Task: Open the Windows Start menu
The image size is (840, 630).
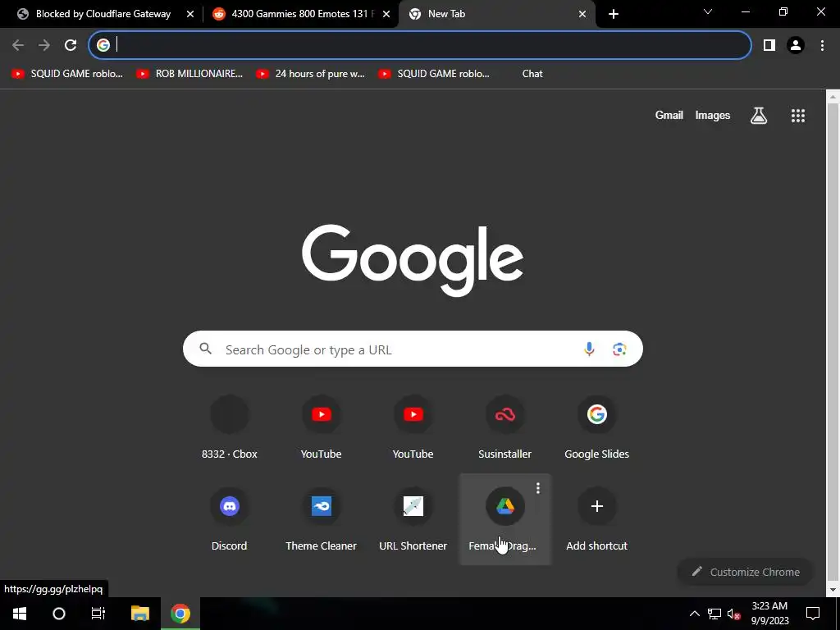Action: pos(20,614)
